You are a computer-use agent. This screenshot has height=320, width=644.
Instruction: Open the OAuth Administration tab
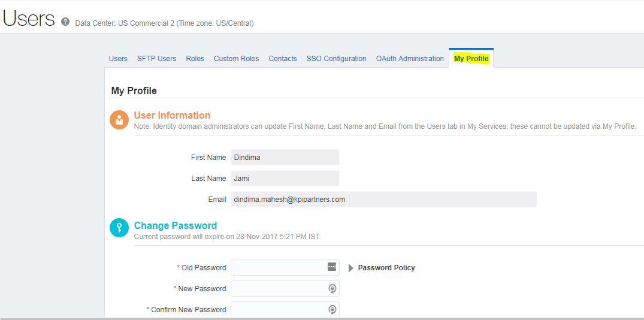pos(410,59)
